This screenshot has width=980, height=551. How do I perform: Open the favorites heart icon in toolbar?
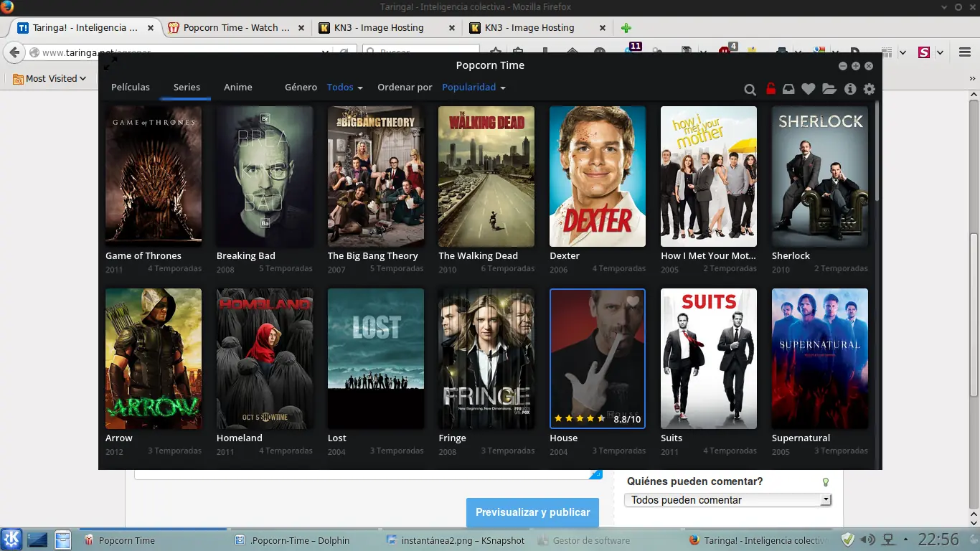coord(809,89)
